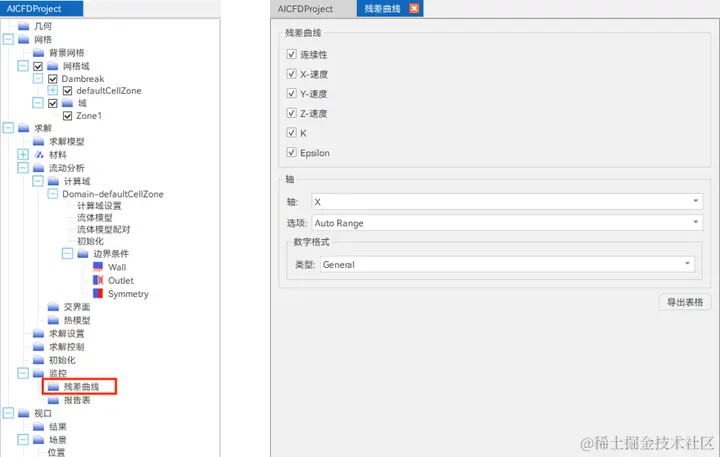This screenshot has height=457, width=720.
Task: Open the 轴 axis dropdown showing X
Action: pos(507,201)
